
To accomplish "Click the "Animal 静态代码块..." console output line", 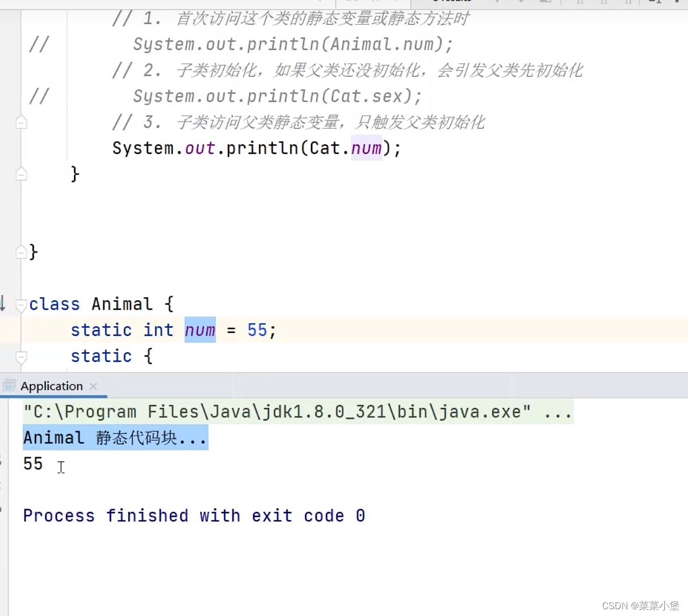I will point(115,438).
